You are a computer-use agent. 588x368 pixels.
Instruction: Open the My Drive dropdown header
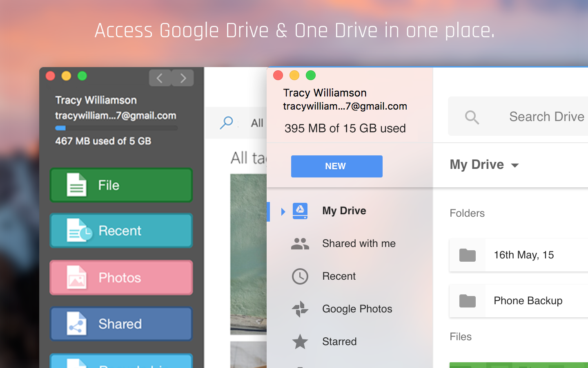point(484,165)
